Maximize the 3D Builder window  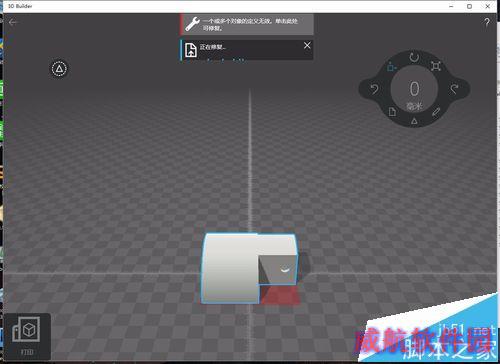[x=469, y=6]
